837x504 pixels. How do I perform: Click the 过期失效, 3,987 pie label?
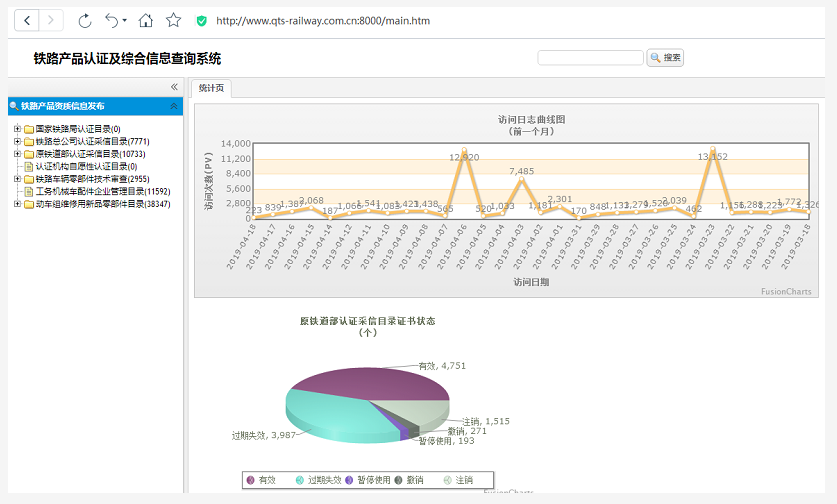264,435
